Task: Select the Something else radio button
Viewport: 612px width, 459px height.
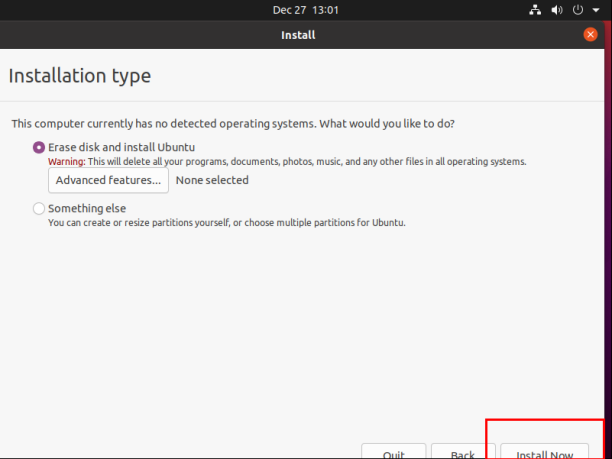Action: (x=39, y=208)
